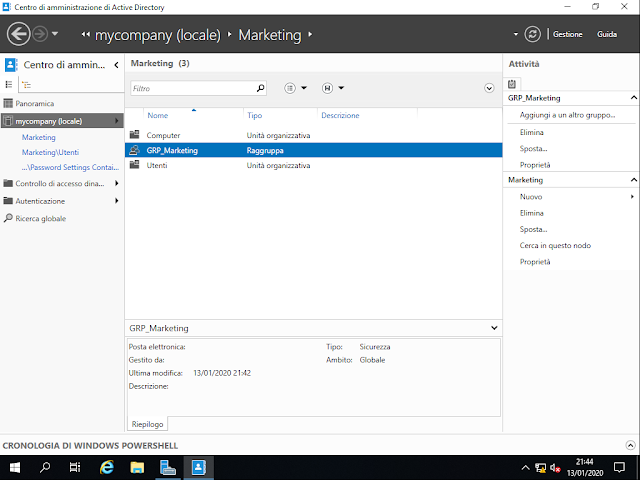Expand breadcrumb arrow after mycompany (locale)
640x480 pixels.
point(229,35)
